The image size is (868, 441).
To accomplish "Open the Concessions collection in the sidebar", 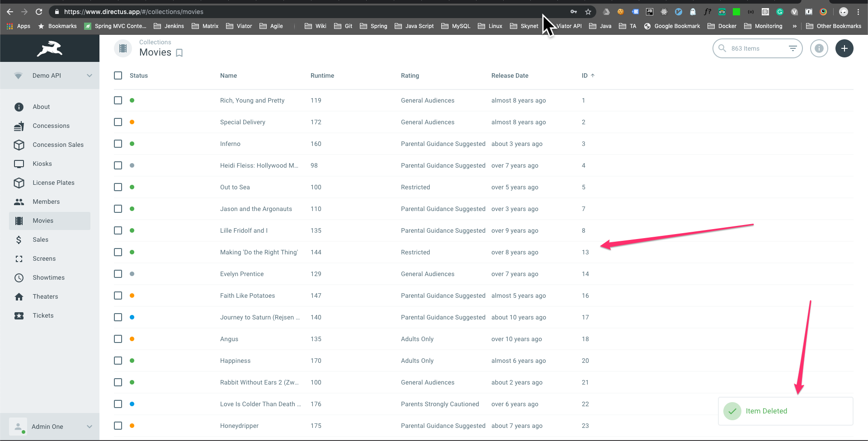I will pos(51,126).
